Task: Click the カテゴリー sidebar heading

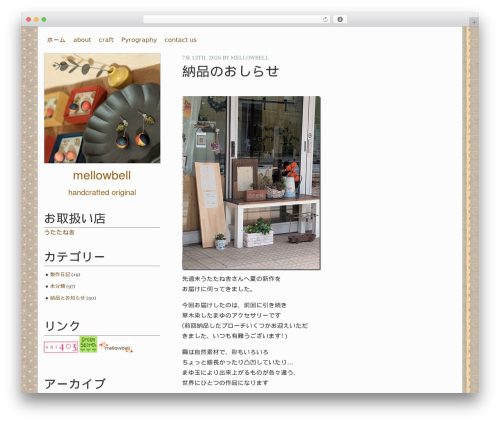Action: pos(75,257)
